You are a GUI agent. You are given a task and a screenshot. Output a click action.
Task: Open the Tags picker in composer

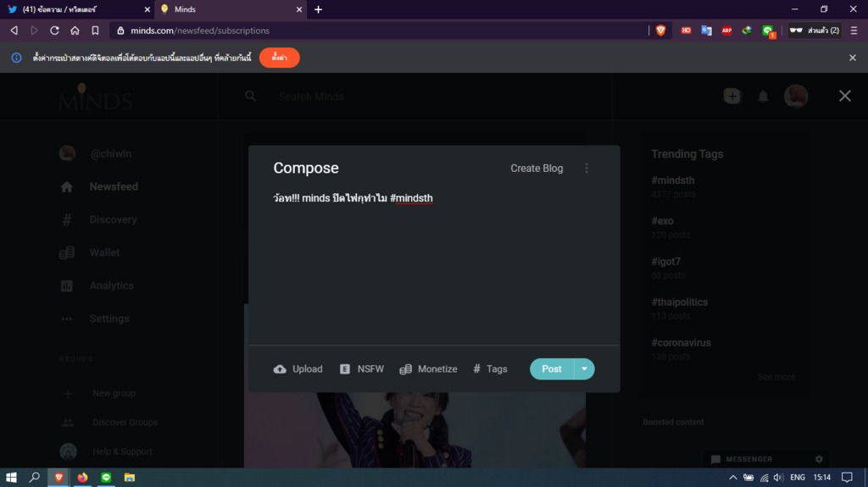coord(490,369)
